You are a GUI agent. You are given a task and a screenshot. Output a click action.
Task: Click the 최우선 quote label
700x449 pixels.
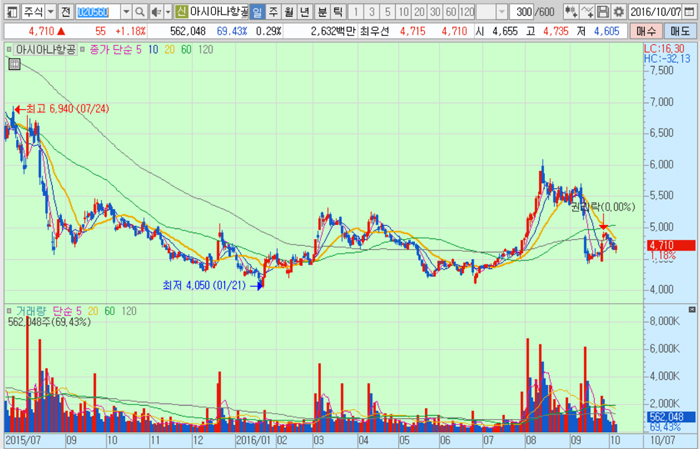tap(375, 32)
